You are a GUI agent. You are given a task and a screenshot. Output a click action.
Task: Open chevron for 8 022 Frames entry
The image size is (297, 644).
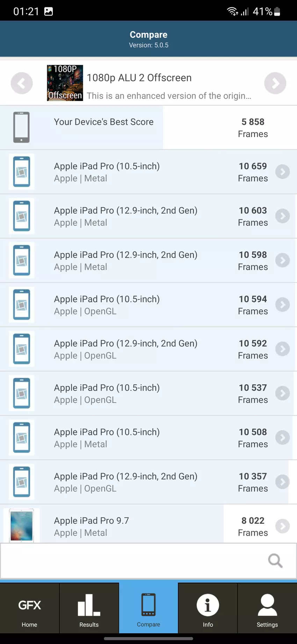[282, 526]
